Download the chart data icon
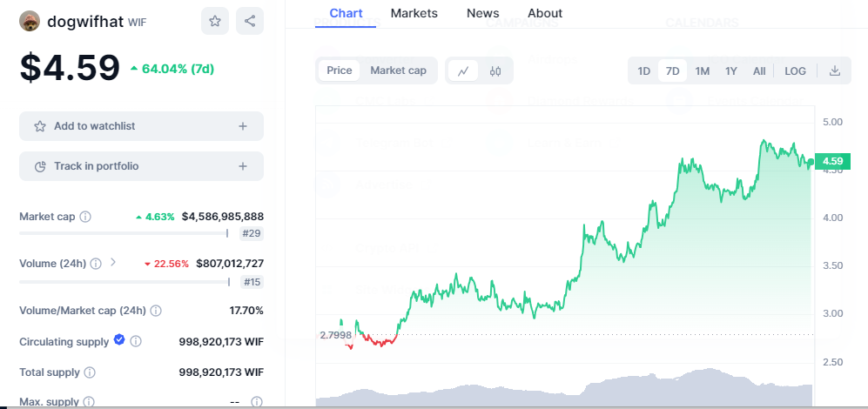The height and width of the screenshot is (409, 868). coord(835,70)
